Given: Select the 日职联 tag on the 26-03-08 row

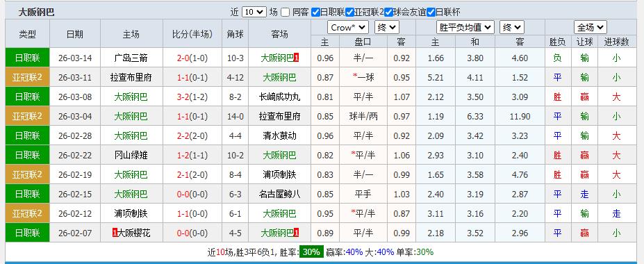Looking at the screenshot, I should pos(28,97).
